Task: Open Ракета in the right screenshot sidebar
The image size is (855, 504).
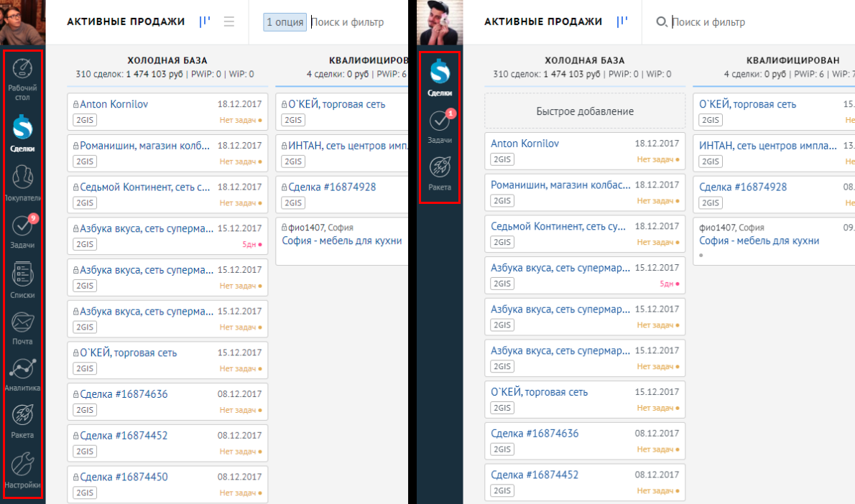Action: [440, 173]
